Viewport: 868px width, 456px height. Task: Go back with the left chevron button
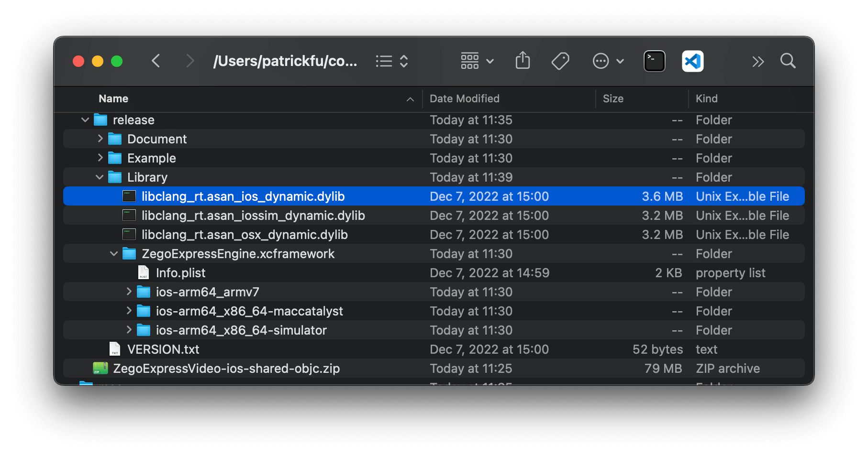click(156, 61)
